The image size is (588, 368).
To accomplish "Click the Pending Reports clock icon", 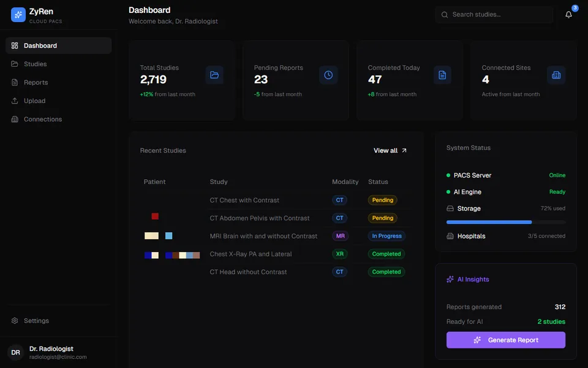I will (328, 75).
